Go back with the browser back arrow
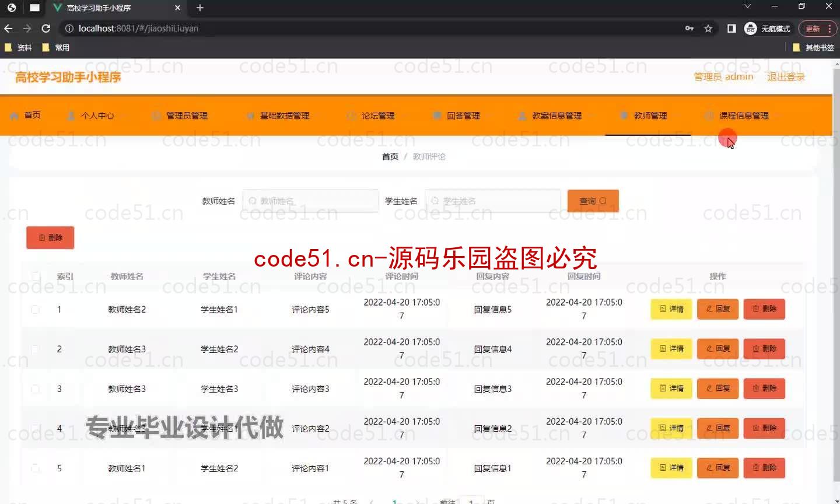 click(x=8, y=28)
